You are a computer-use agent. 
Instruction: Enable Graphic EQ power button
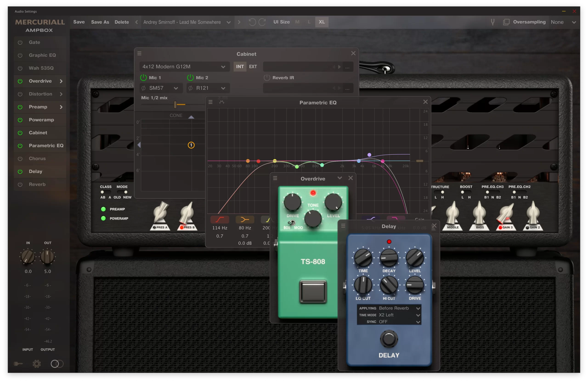point(20,55)
